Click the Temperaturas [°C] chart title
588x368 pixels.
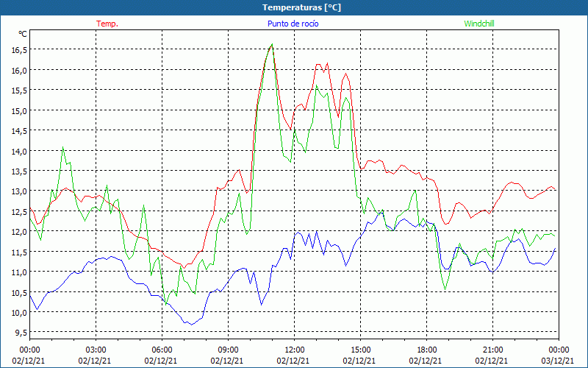coord(301,7)
